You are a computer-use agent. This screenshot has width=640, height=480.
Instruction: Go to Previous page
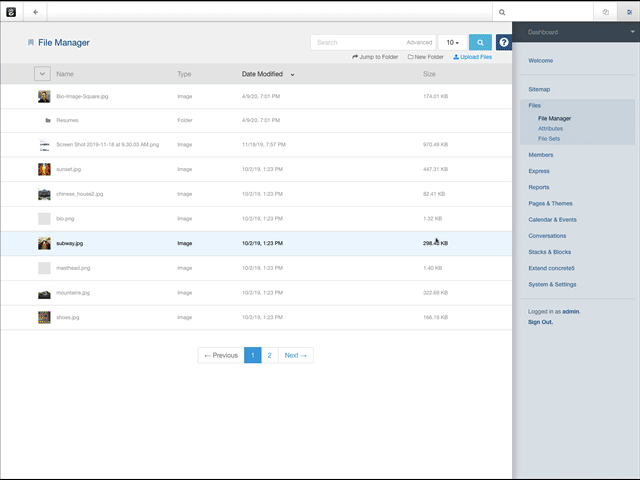[x=221, y=355]
